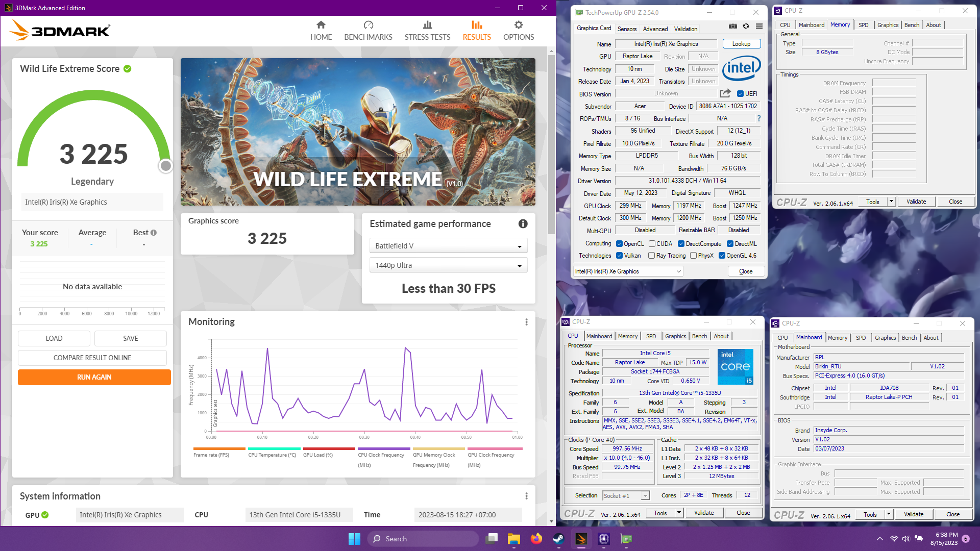Switch to CPU-Z on the taskbar
The width and height of the screenshot is (980, 551).
(x=604, y=539)
